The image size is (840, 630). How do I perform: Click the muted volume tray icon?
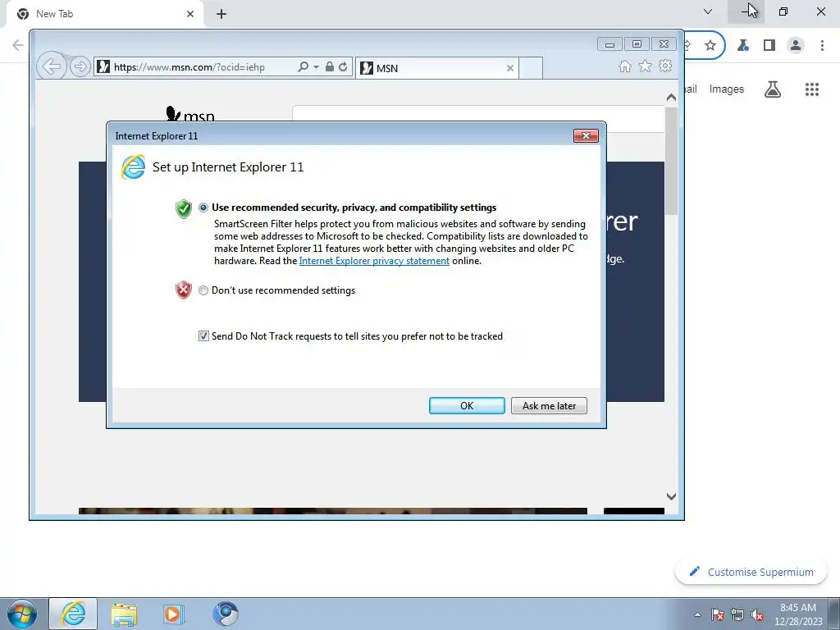click(x=757, y=614)
